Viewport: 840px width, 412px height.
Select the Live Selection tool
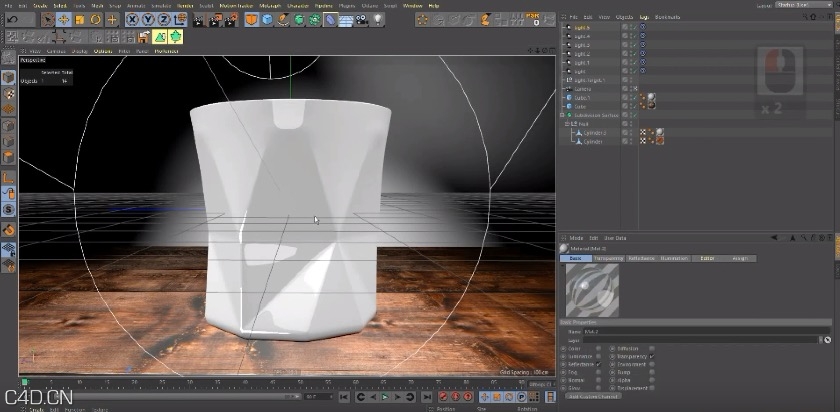tap(48, 20)
